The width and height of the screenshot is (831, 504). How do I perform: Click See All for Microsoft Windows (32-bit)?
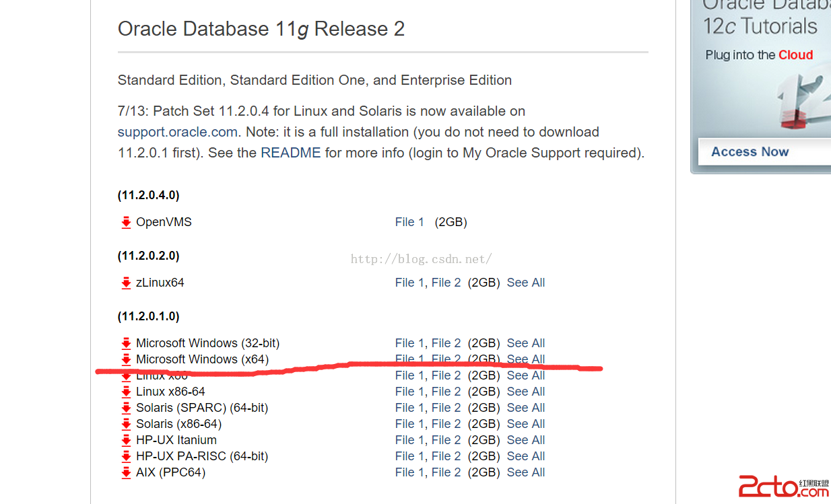point(526,343)
